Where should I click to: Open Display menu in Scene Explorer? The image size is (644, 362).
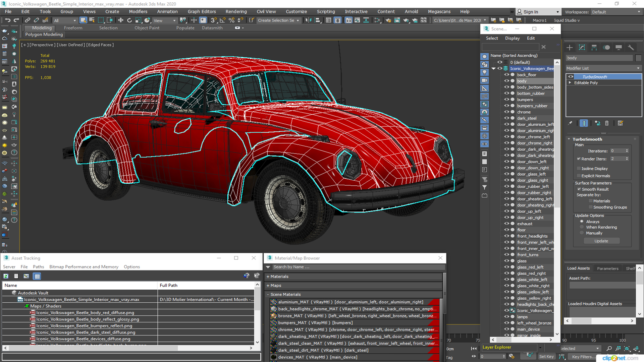point(512,39)
